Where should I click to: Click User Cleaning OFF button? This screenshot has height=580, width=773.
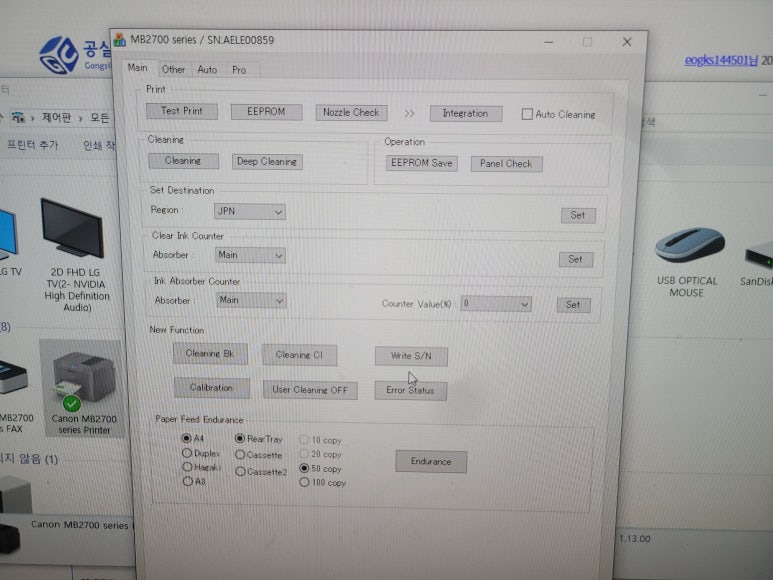310,390
